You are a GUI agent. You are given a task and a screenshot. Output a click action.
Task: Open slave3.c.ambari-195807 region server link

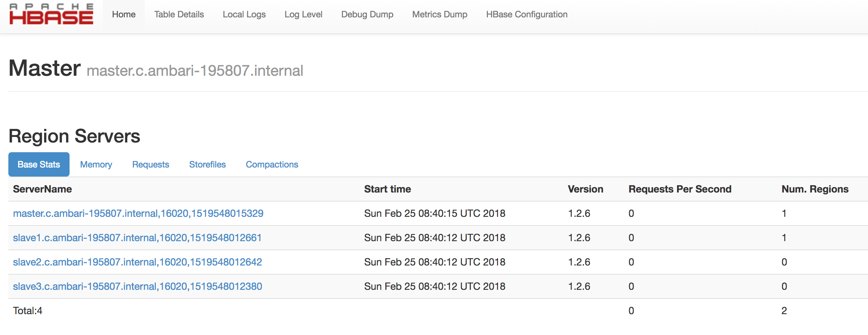[x=137, y=286]
